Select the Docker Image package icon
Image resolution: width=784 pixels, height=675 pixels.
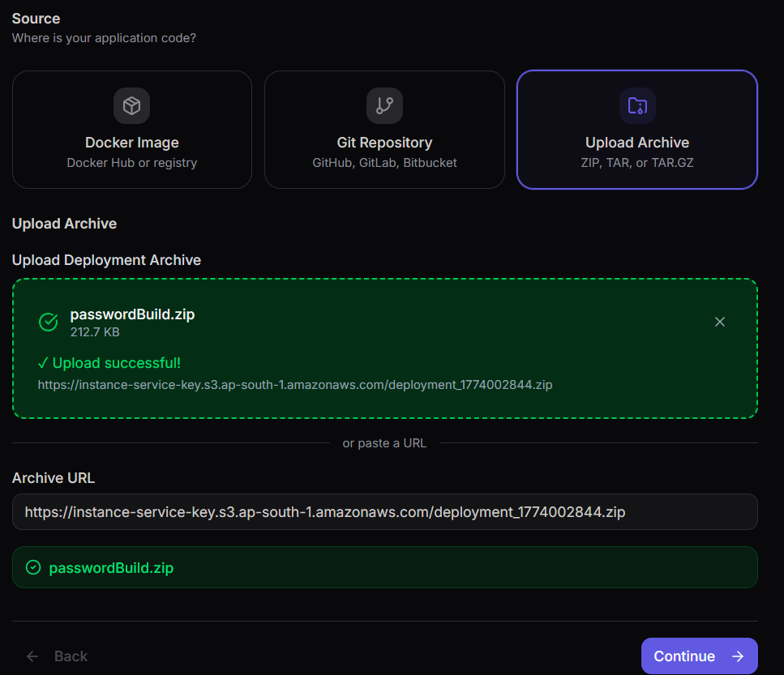pos(131,105)
